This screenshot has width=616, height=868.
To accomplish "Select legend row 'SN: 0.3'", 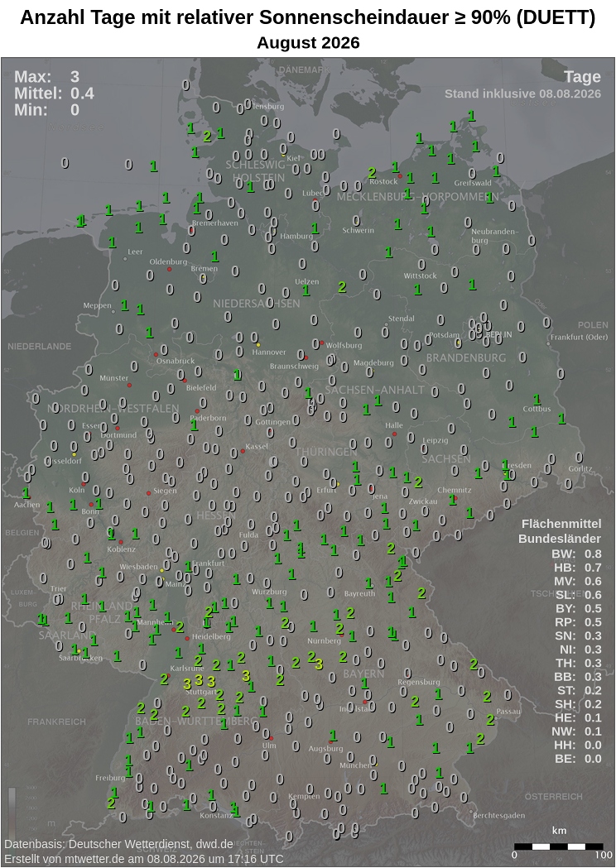I will point(577,635).
